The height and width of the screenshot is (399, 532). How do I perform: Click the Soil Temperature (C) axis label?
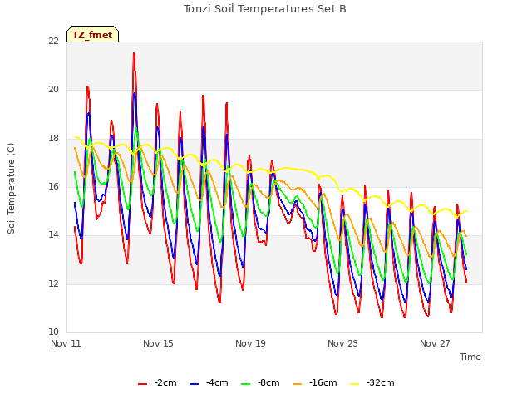point(11,189)
